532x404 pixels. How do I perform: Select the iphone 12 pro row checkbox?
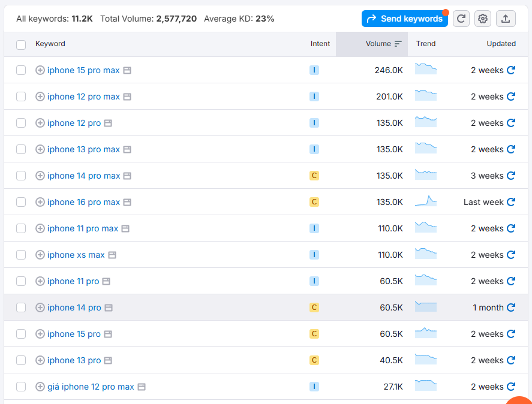[21, 123]
